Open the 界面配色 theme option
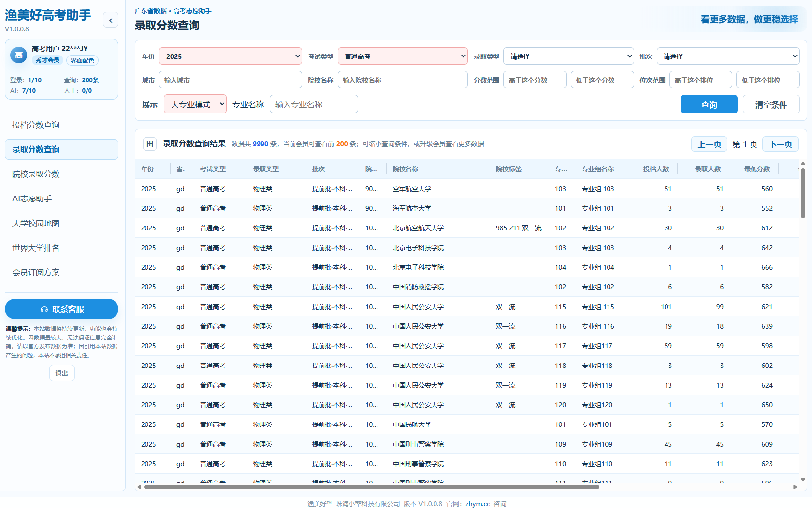The width and height of the screenshot is (812, 508). point(83,60)
